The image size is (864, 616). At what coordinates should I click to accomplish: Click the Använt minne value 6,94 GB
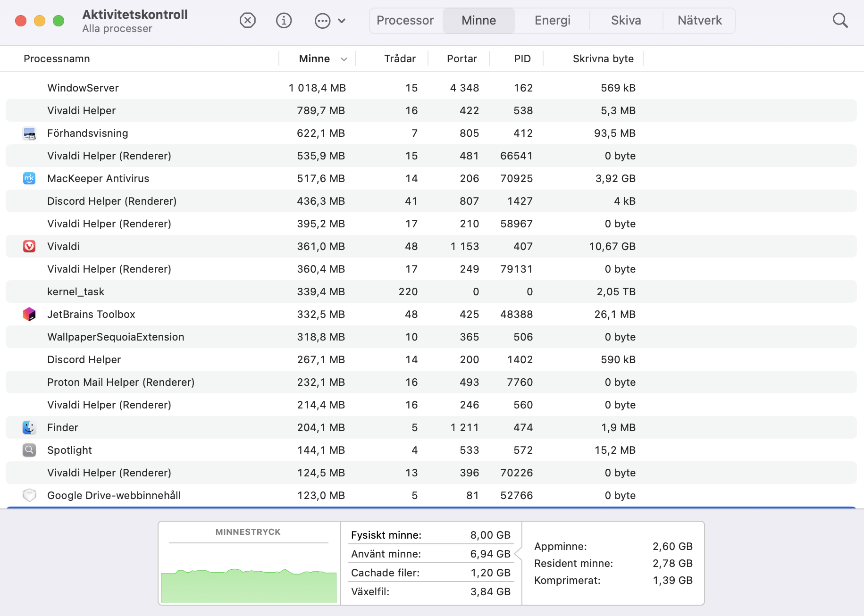490,554
